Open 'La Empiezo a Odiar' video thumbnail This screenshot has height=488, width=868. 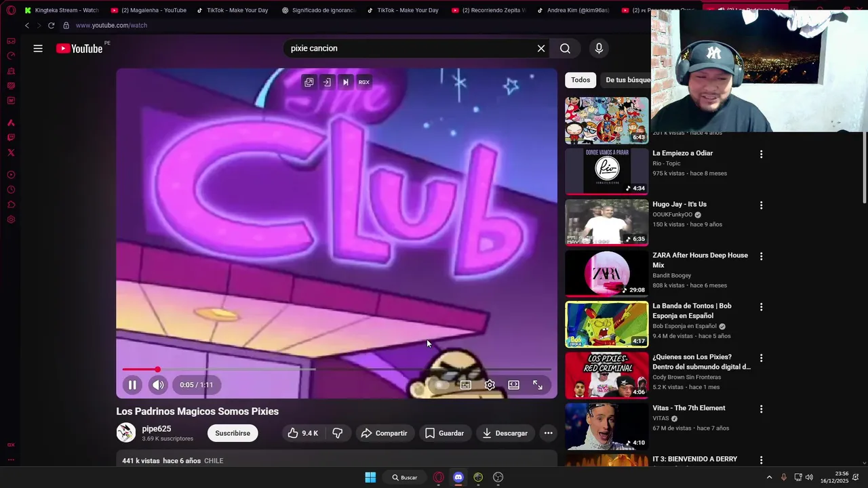(607, 171)
